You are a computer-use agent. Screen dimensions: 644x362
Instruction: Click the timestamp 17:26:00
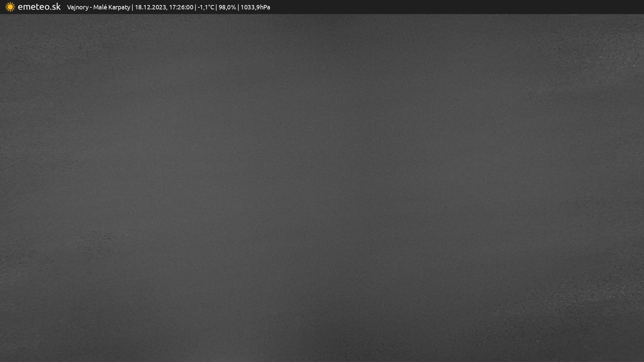click(181, 7)
